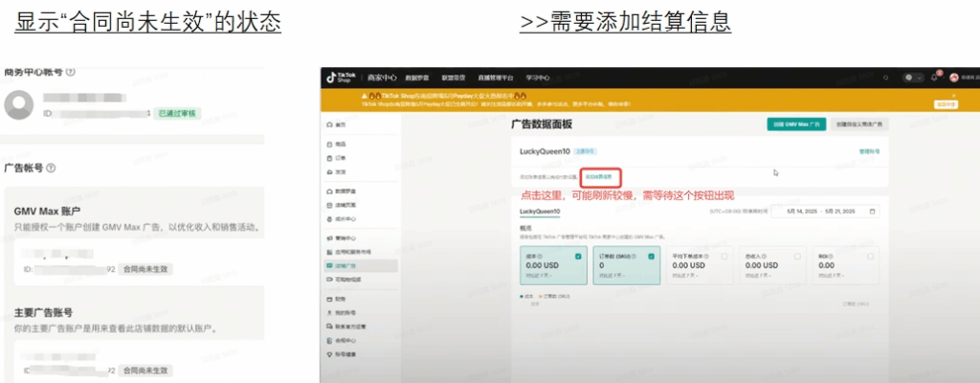
Task: Expand 对比近7天 under ROI card
Action: click(830, 276)
